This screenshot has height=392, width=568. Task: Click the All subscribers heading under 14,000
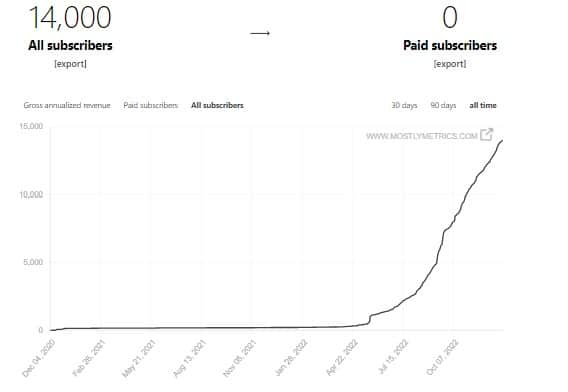tap(70, 46)
